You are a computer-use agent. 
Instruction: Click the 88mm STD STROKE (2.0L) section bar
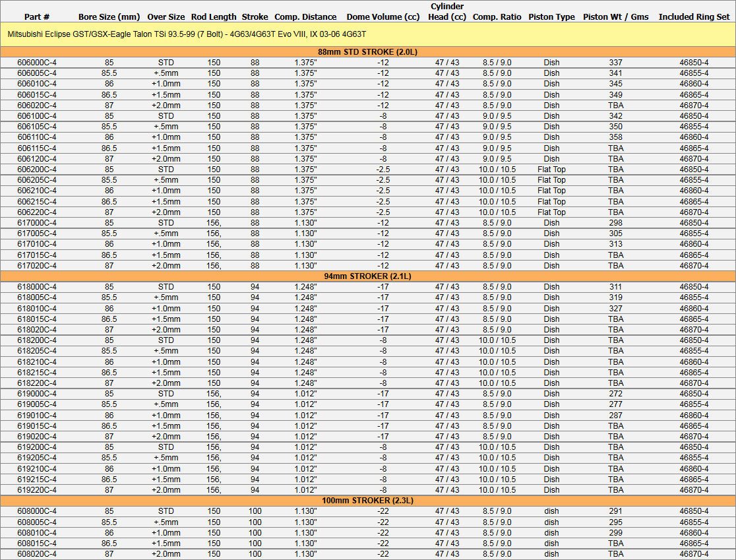click(x=367, y=51)
